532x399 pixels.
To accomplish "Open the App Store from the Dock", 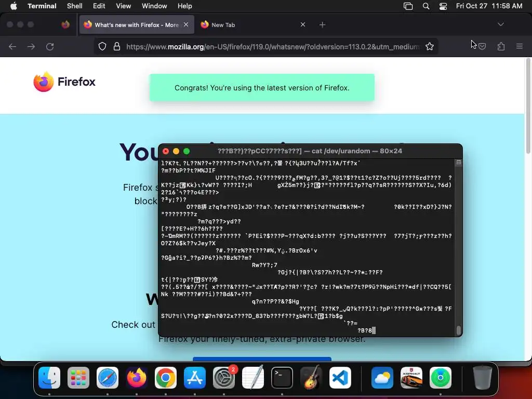I will click(x=195, y=378).
